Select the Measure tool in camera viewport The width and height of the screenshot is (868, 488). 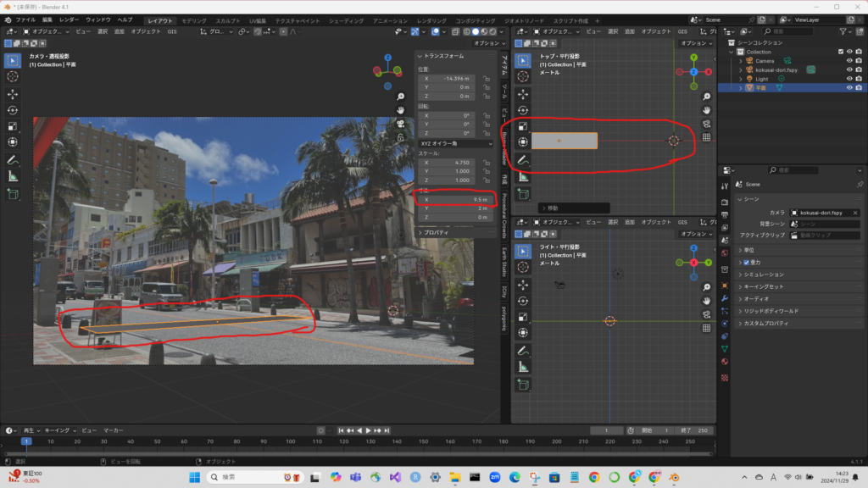13,175
